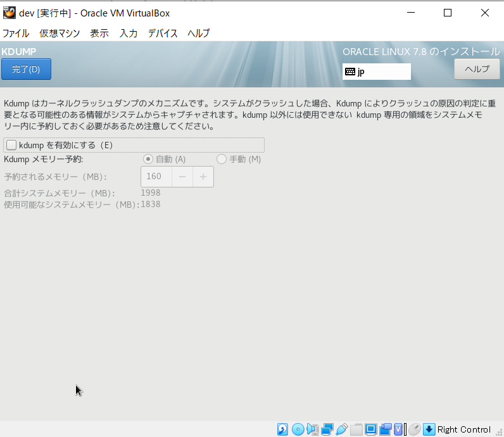The width and height of the screenshot is (504, 437).
Task: Enable the 'kdump を有効にする' checkbox
Action: (11, 145)
